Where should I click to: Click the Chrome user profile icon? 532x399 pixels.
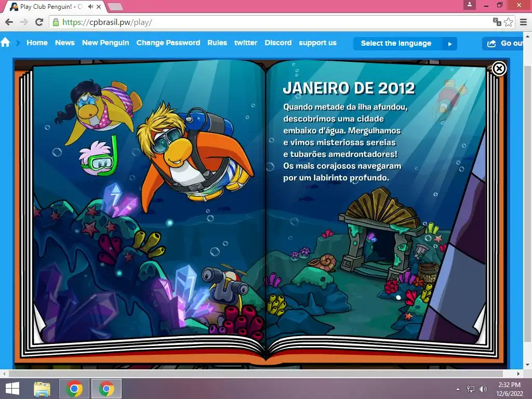470,5
